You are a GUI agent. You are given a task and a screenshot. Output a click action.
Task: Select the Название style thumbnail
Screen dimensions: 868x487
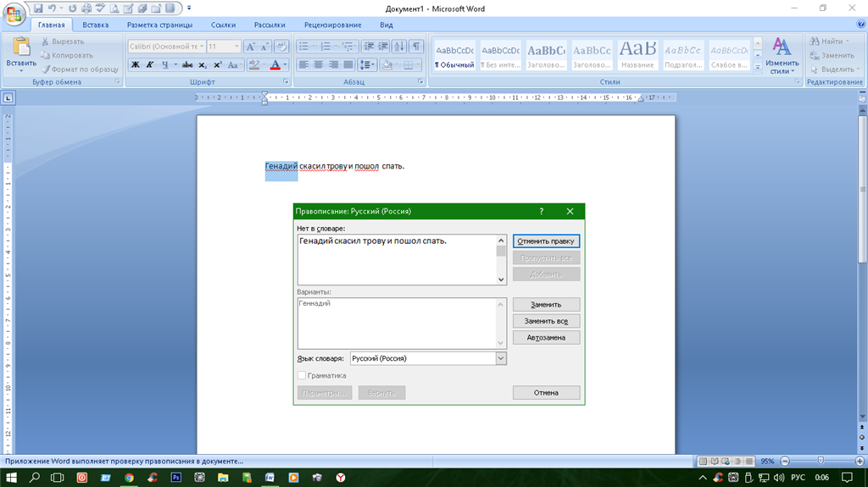637,55
